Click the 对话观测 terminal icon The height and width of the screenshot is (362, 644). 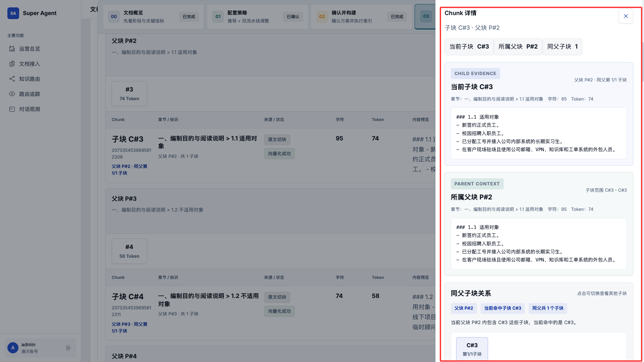[x=12, y=109]
